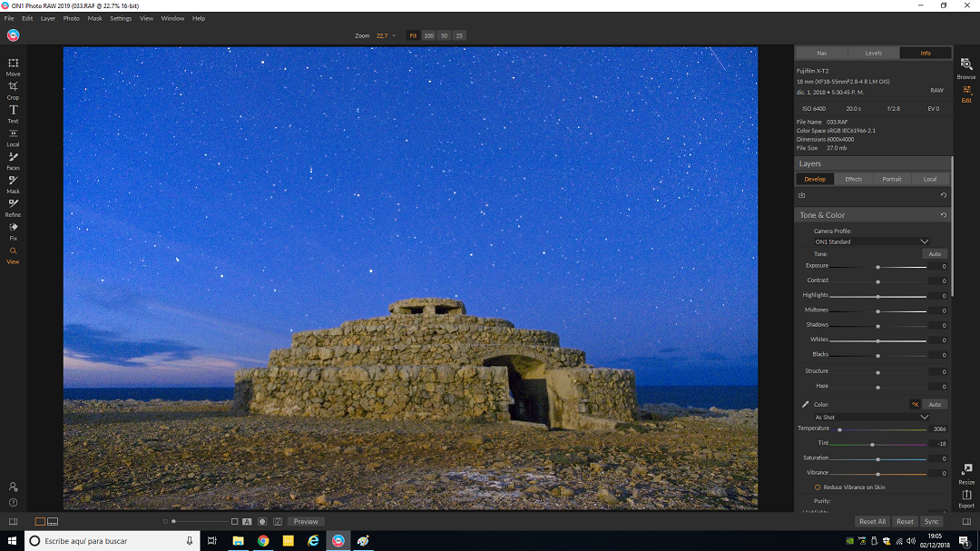Click the Tint slider handle
The height and width of the screenshot is (551, 980).
[872, 445]
